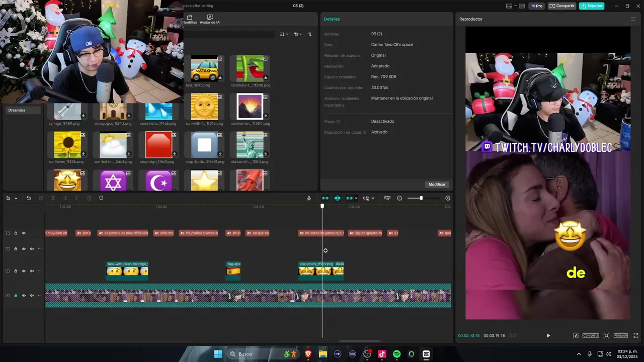Click the timeline cover/preview icon
The image size is (644, 362).
tap(387, 198)
